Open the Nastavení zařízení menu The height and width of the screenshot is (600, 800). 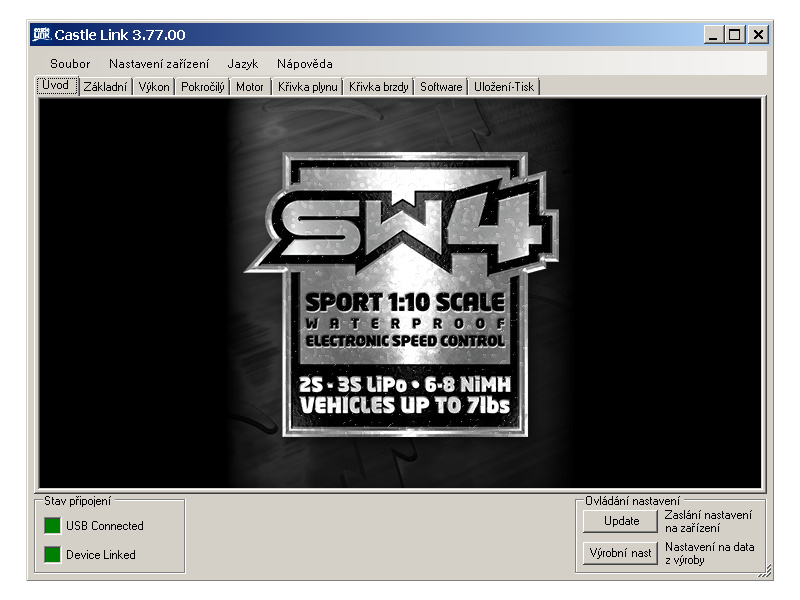159,63
